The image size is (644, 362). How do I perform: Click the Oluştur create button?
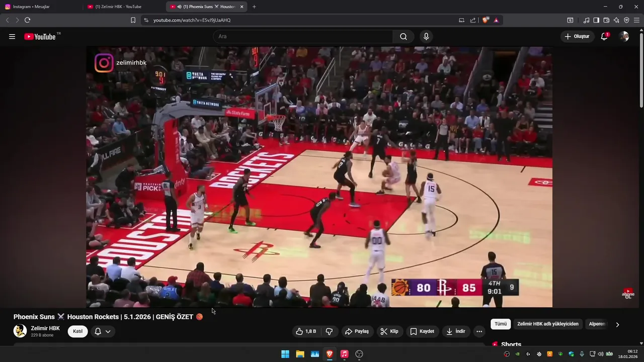pyautogui.click(x=577, y=37)
